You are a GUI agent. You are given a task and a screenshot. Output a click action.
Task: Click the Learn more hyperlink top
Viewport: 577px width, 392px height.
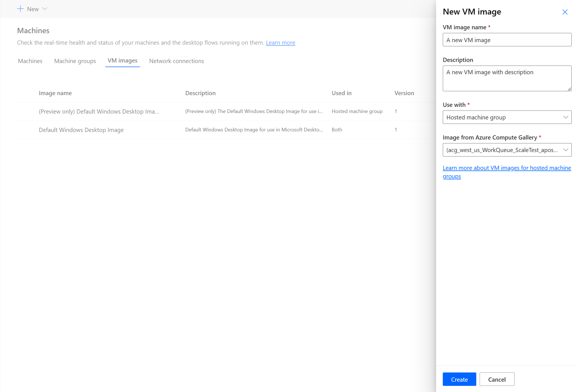280,42
